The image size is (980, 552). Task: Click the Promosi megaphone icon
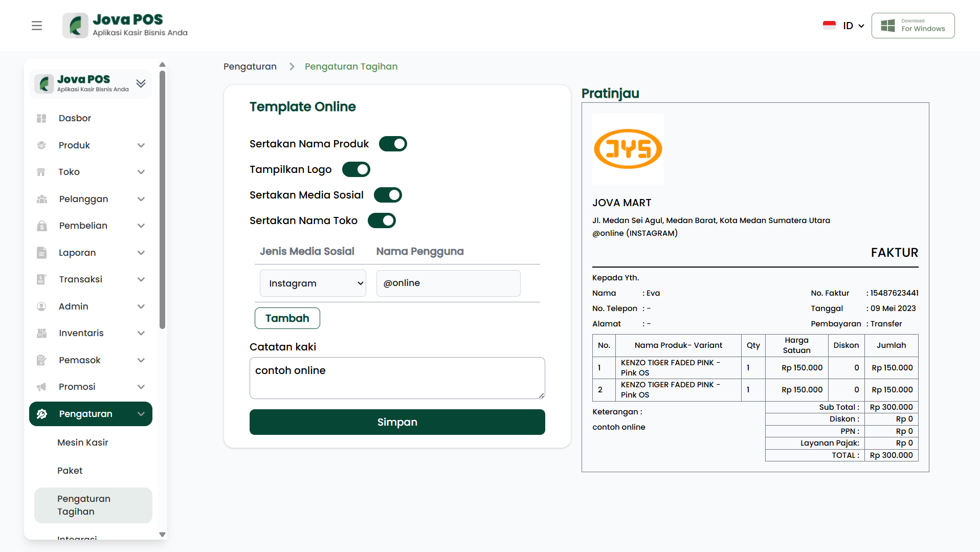tap(41, 387)
